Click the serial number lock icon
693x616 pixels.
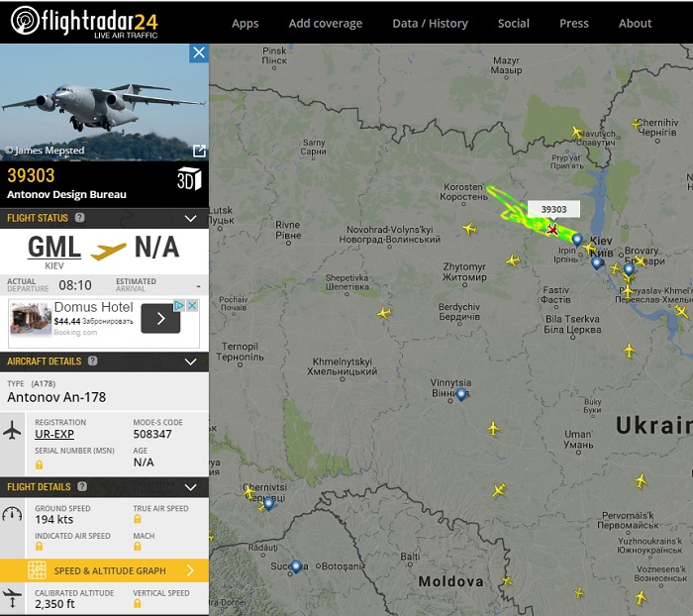tap(39, 464)
